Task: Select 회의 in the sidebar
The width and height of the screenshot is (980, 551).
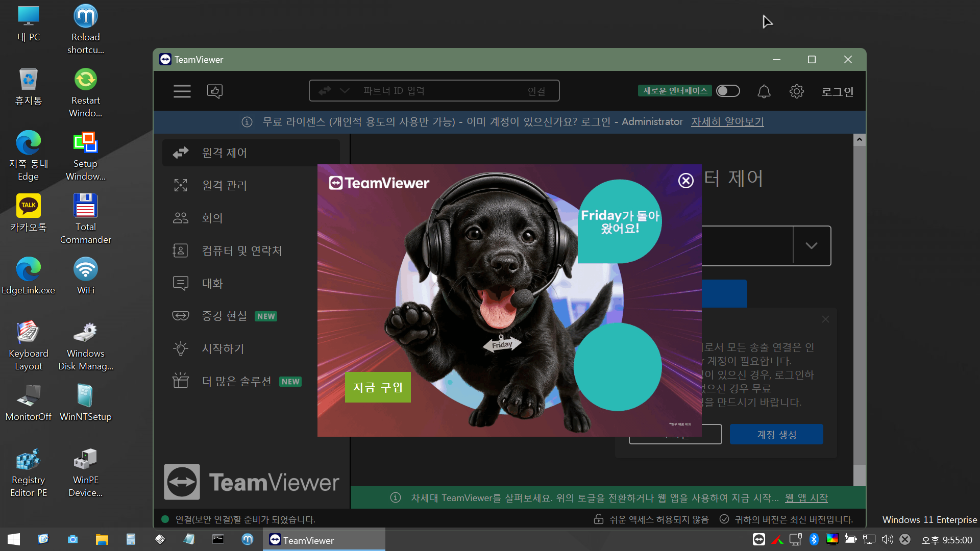Action: click(212, 218)
